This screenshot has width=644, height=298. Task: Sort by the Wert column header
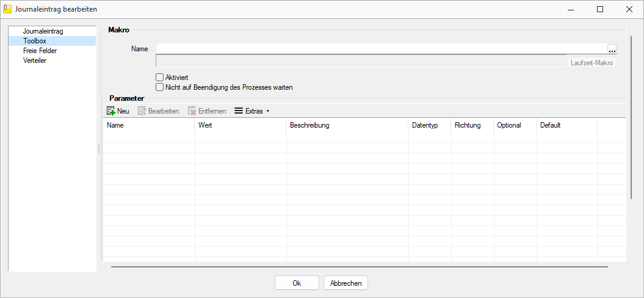click(x=241, y=125)
